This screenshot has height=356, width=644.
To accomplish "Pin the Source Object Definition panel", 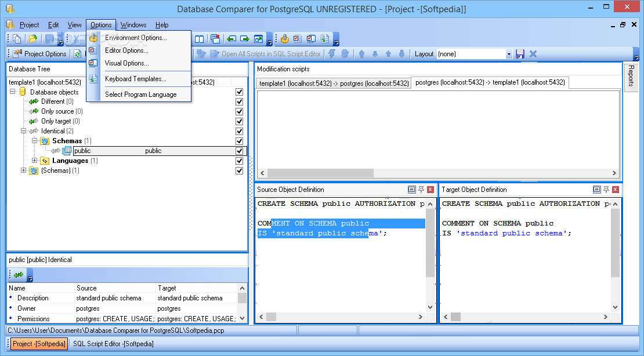I will pyautogui.click(x=421, y=189).
